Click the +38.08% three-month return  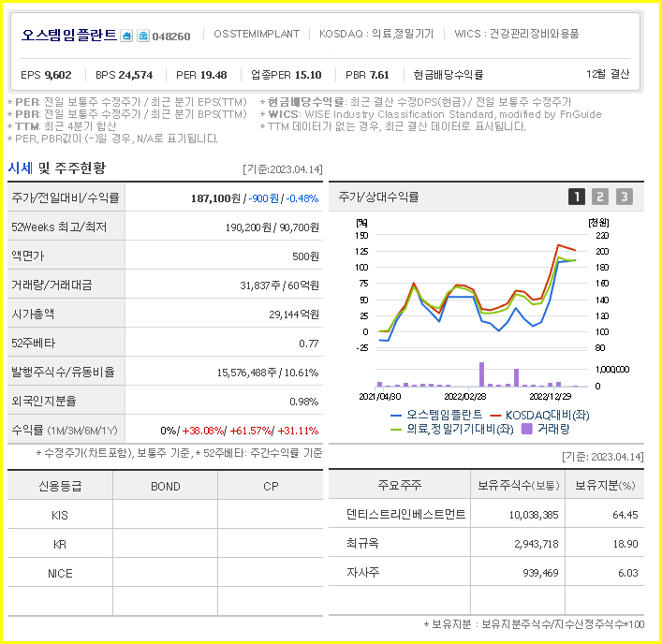pos(202,431)
